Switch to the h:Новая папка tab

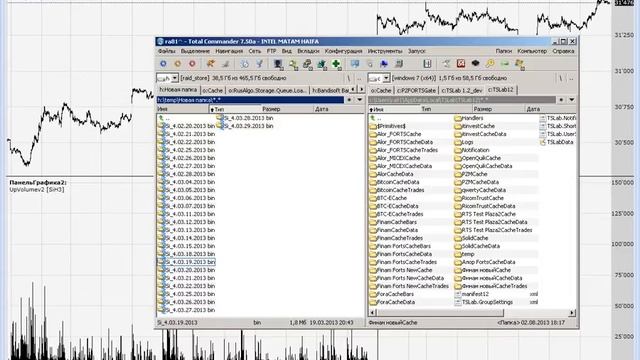(x=178, y=90)
